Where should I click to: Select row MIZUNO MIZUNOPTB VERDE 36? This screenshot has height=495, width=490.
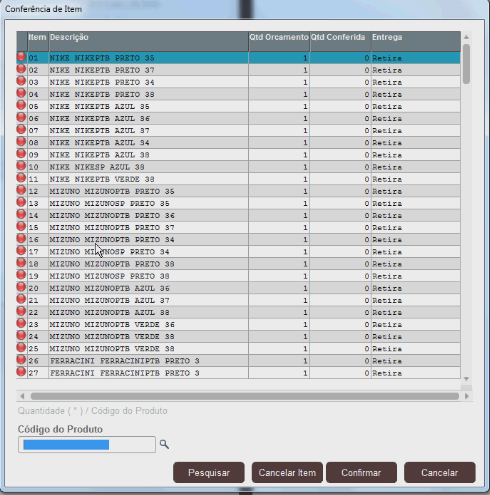coord(238,324)
